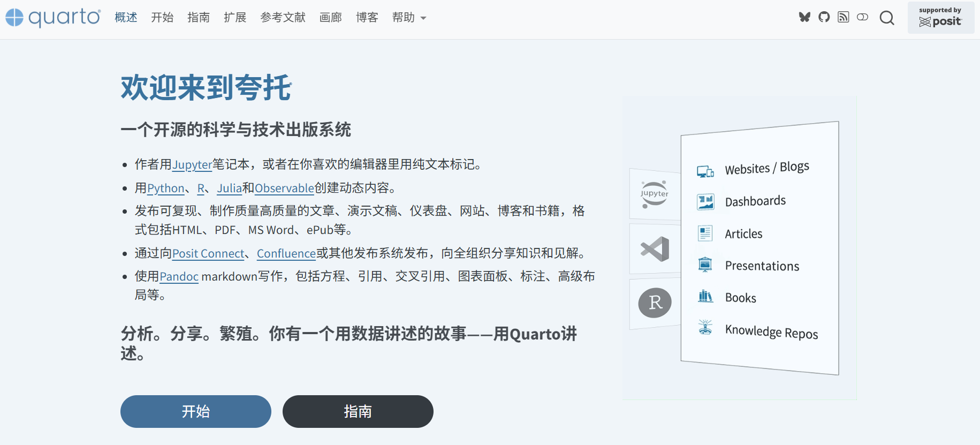Click the 'Websites / Blogs' label
Screen dimensions: 980x445
pyautogui.click(x=767, y=168)
